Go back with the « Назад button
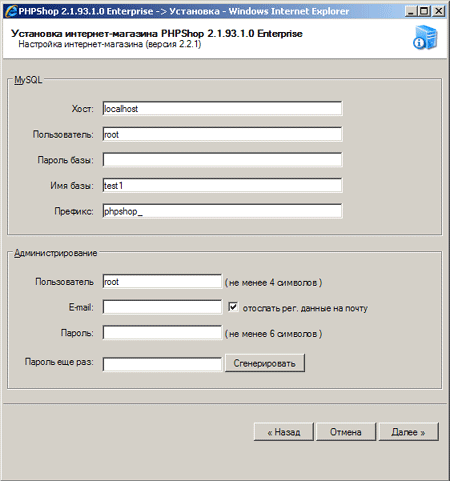This screenshot has height=481, width=450. point(284,432)
